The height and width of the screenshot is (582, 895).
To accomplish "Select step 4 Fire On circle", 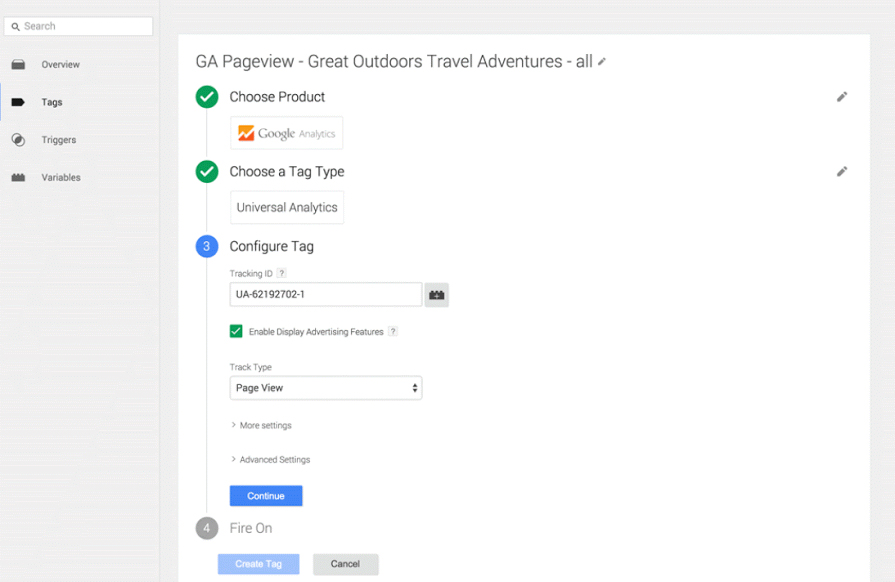I will coord(207,528).
